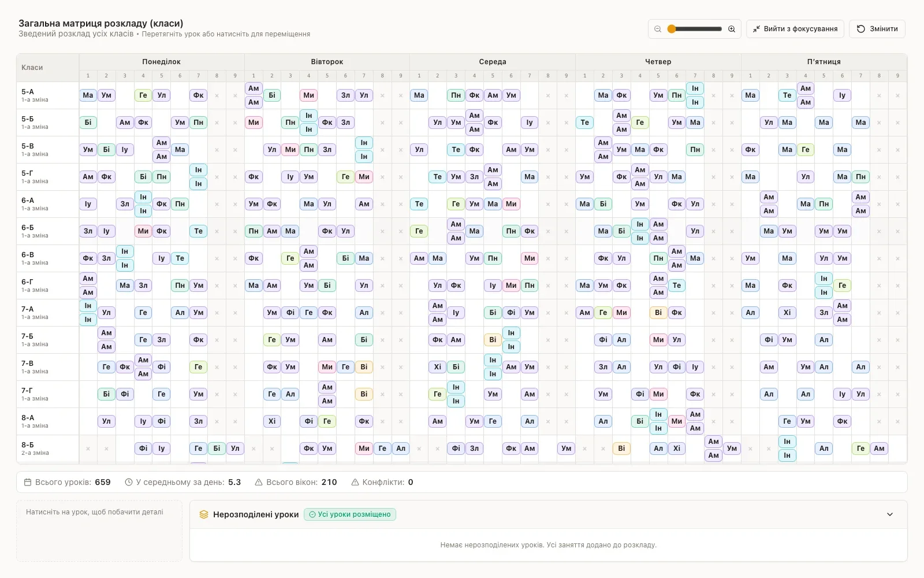Click the stacked layers icon beside Нерозподілені уроки
The height and width of the screenshot is (578, 924).
[204, 514]
